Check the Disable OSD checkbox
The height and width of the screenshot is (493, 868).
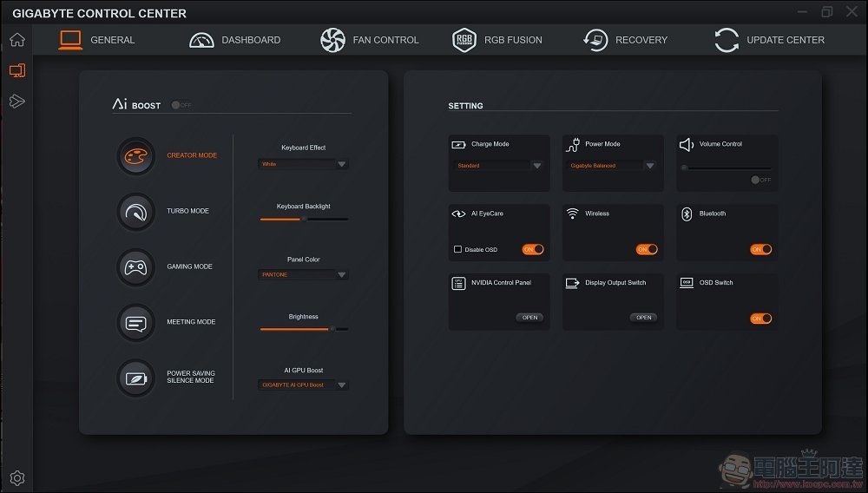457,250
